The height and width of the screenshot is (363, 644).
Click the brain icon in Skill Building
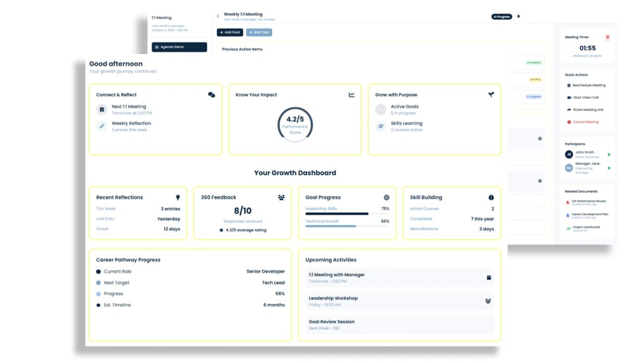pyautogui.click(x=491, y=198)
